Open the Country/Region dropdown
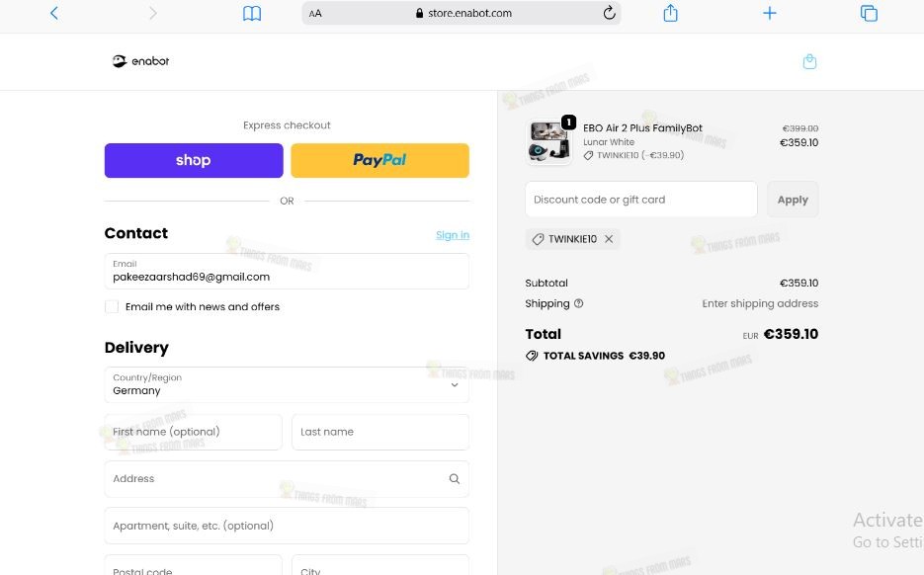Viewport: 924px width, 575px height. [x=287, y=384]
